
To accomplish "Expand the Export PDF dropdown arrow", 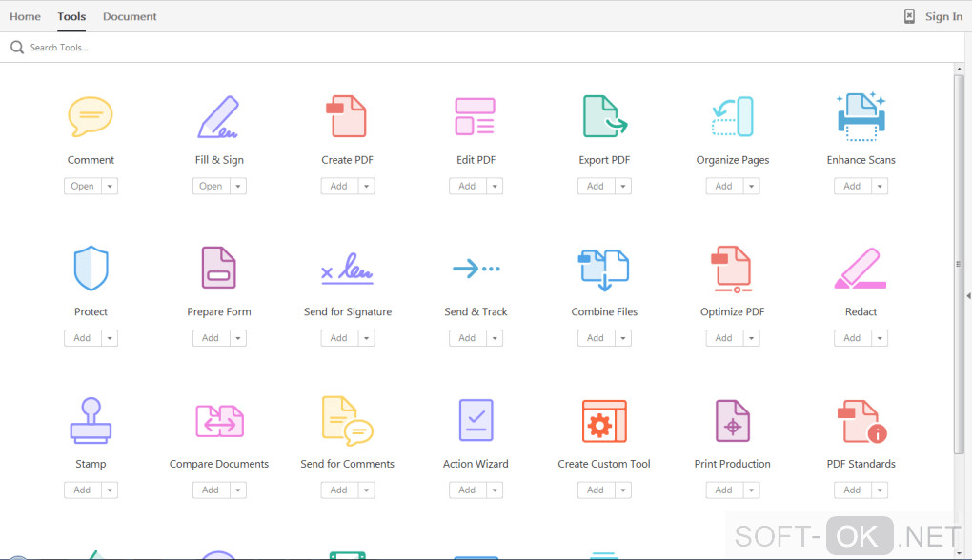I will click(623, 186).
